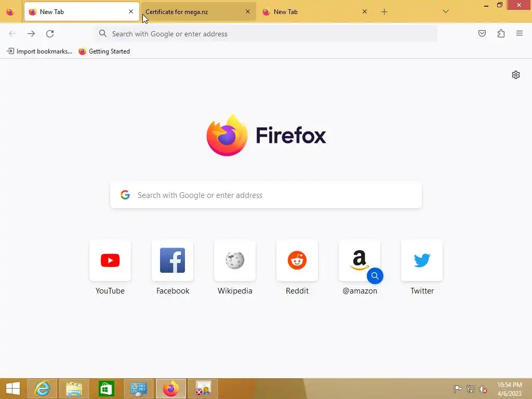This screenshot has height=399, width=532.
Task: Reload the current page
Action: [50, 34]
